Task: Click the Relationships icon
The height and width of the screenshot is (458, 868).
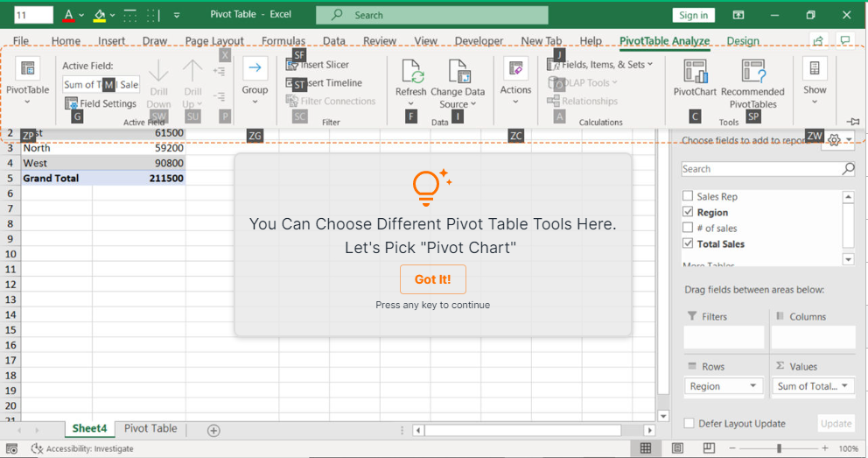Action: pos(554,101)
